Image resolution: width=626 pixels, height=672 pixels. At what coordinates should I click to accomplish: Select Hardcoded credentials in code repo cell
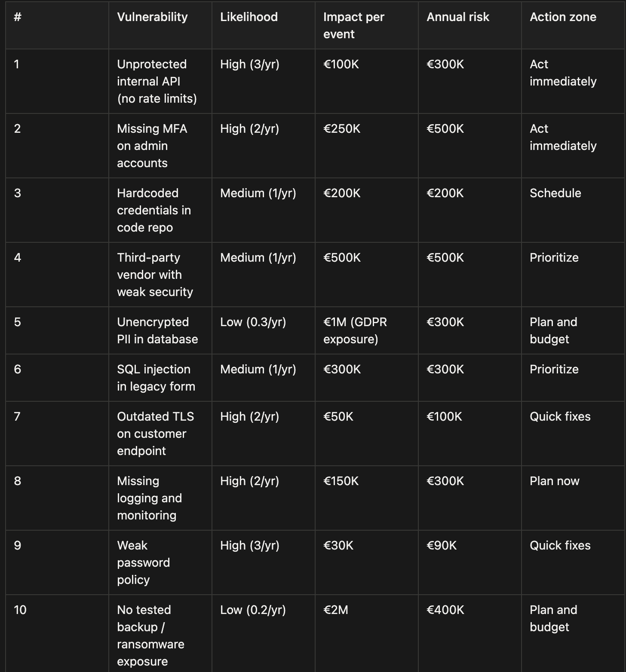(153, 210)
